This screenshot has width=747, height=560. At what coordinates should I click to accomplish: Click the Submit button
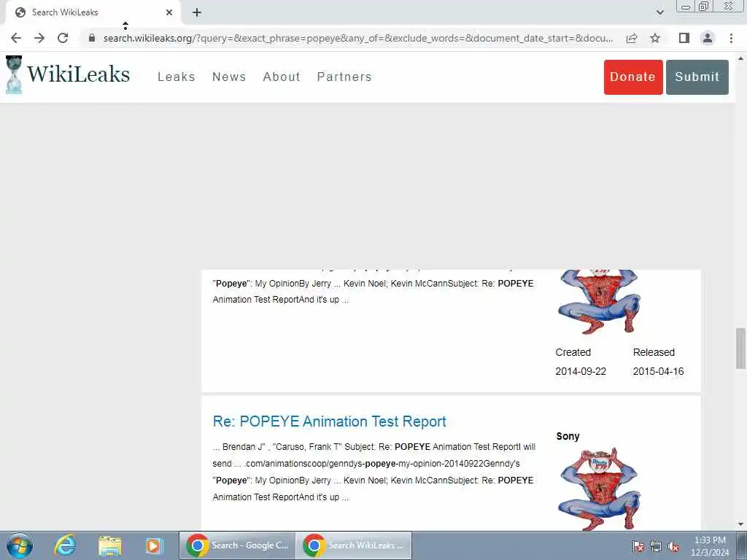click(x=697, y=77)
